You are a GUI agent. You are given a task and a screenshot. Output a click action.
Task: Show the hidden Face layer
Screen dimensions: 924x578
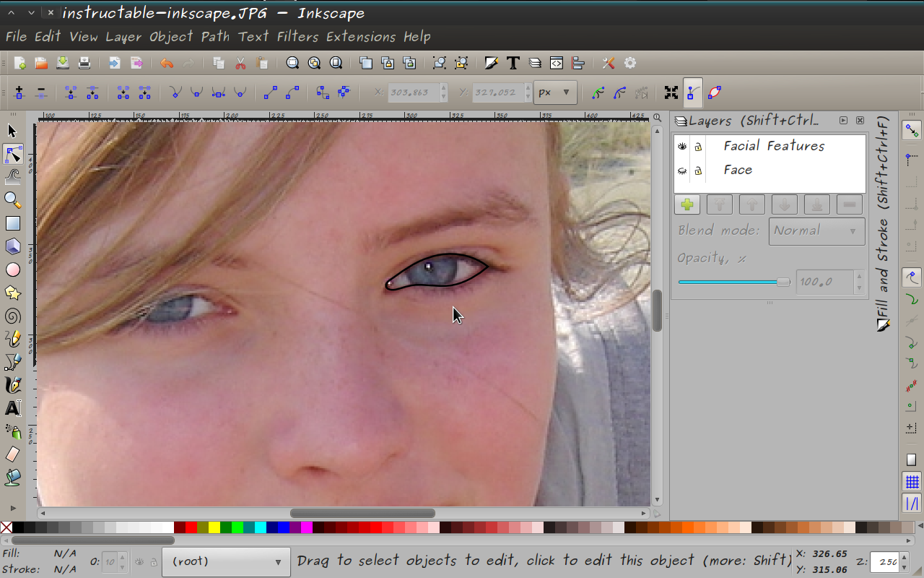click(x=681, y=170)
